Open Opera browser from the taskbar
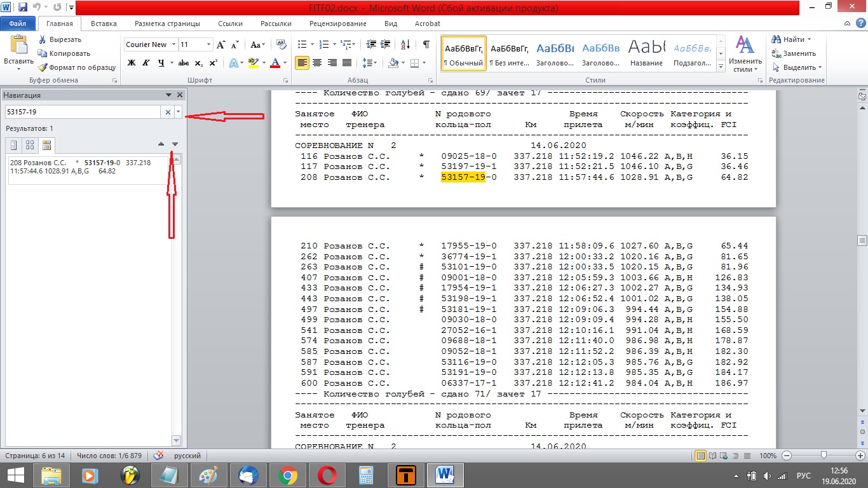The image size is (868, 488). 327,475
